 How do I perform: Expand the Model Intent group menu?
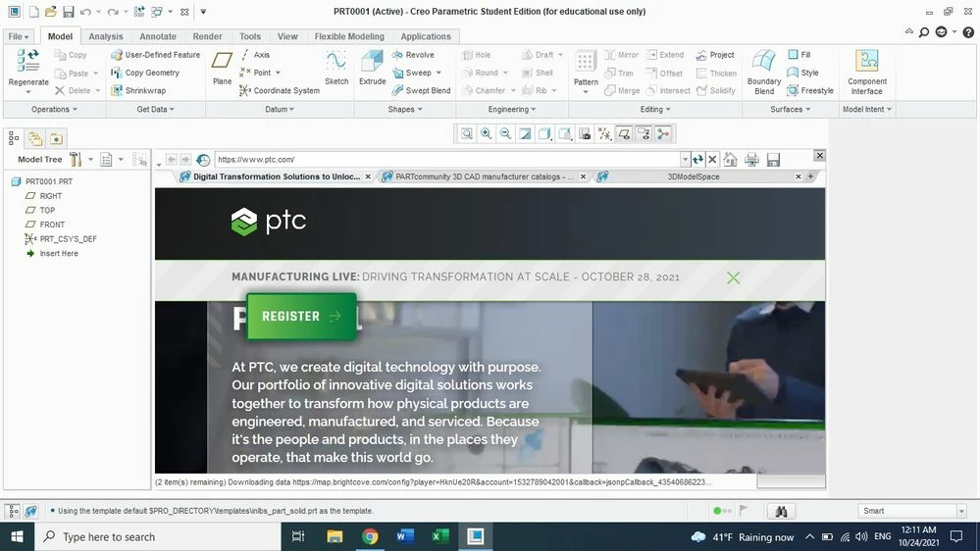pos(867,110)
